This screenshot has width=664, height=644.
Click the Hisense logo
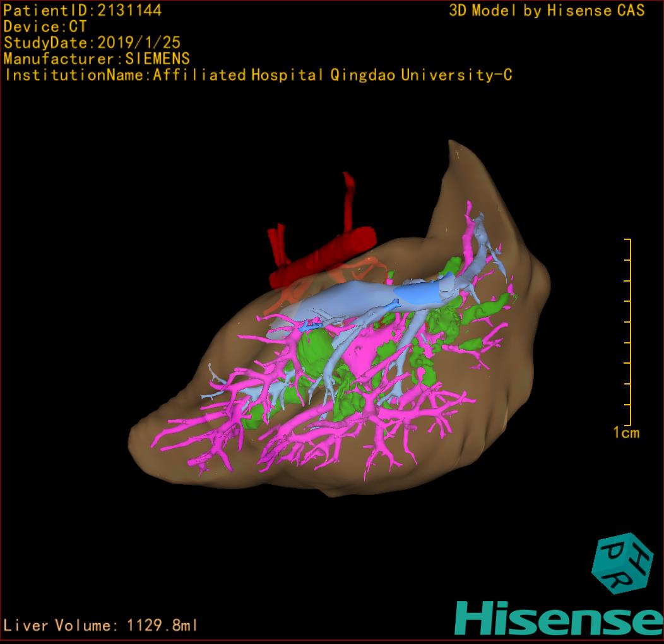coord(559,619)
